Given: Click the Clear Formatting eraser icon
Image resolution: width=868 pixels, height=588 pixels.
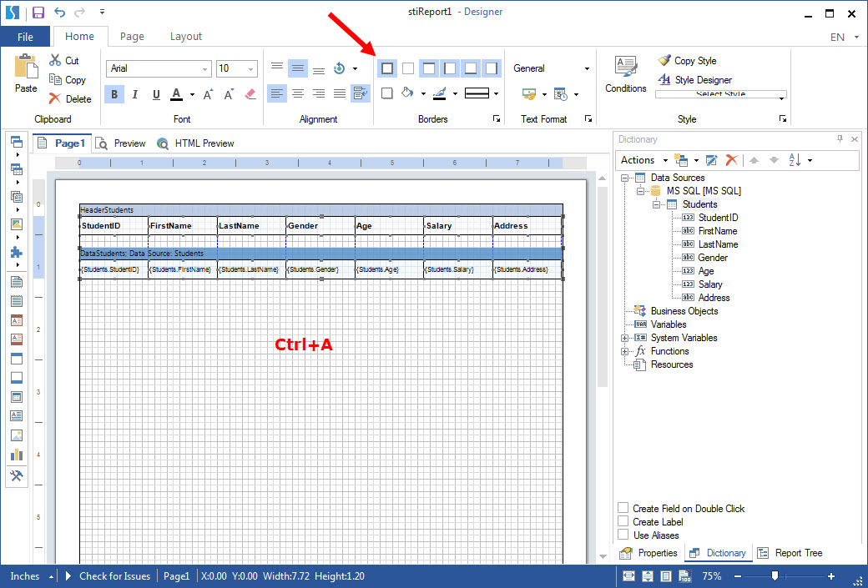Looking at the screenshot, I should 250,94.
